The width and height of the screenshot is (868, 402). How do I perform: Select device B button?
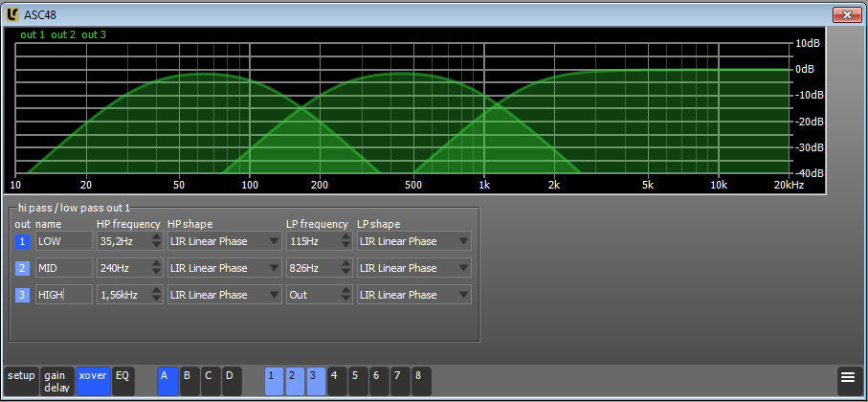[189, 381]
